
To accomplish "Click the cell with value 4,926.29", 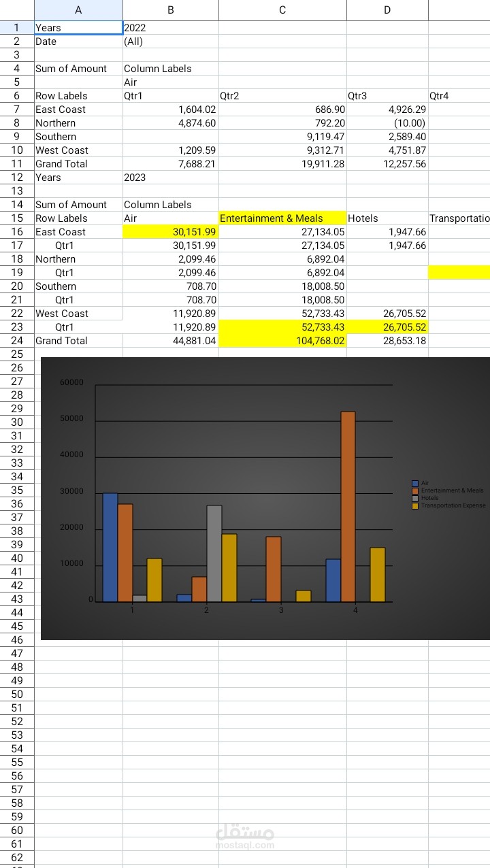I will [x=387, y=110].
